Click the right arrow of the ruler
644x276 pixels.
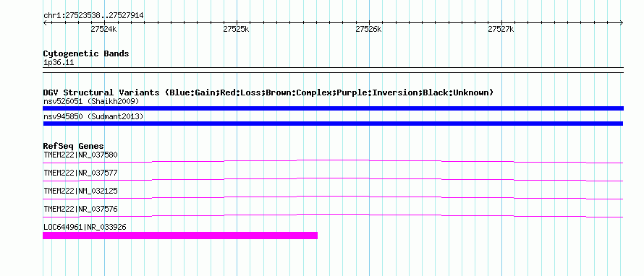(622, 22)
